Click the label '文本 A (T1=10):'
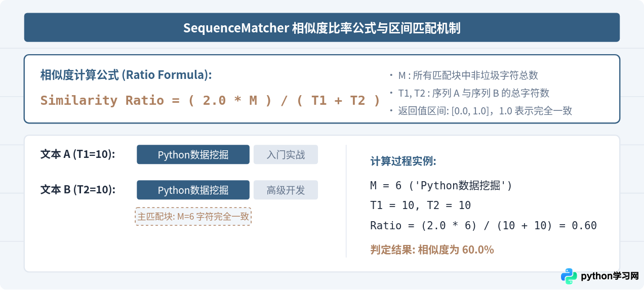This screenshot has height=290, width=644. [78, 154]
